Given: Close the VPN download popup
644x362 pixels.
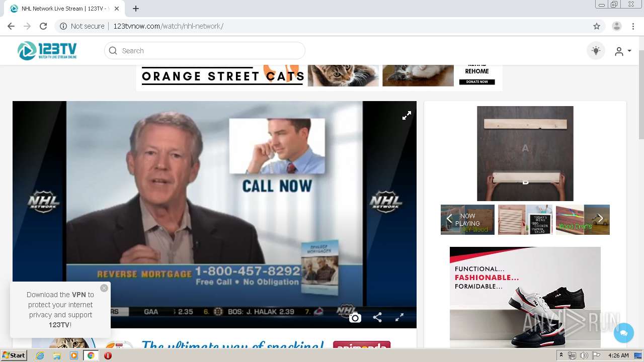Looking at the screenshot, I should point(104,288).
